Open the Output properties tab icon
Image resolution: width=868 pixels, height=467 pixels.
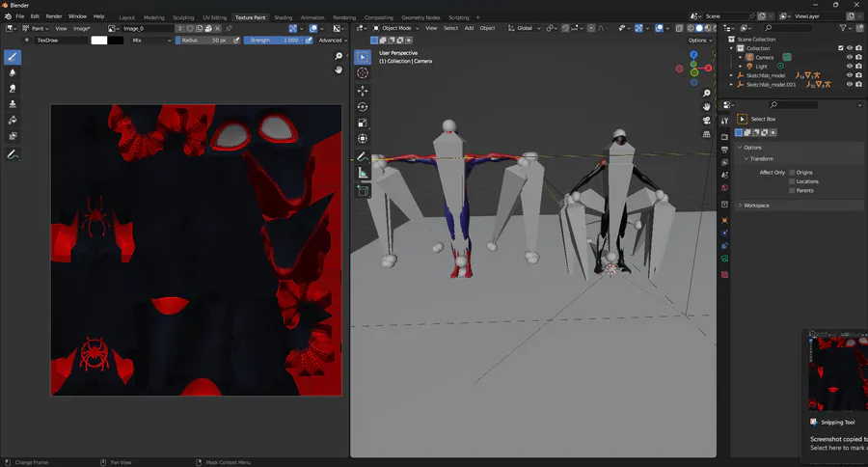click(724, 150)
